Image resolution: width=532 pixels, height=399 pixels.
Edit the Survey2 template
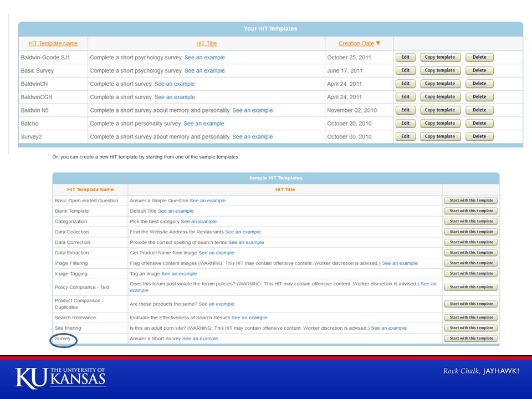click(406, 137)
